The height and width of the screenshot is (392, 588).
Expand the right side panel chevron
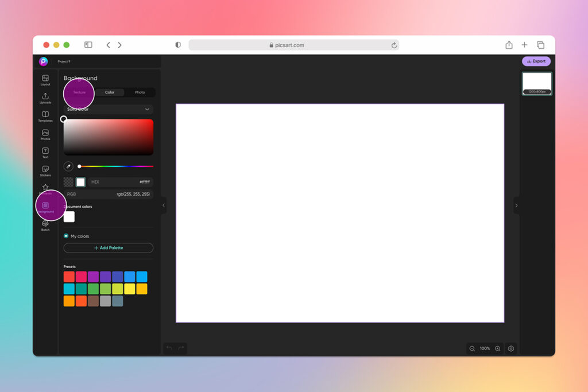pyautogui.click(x=516, y=205)
